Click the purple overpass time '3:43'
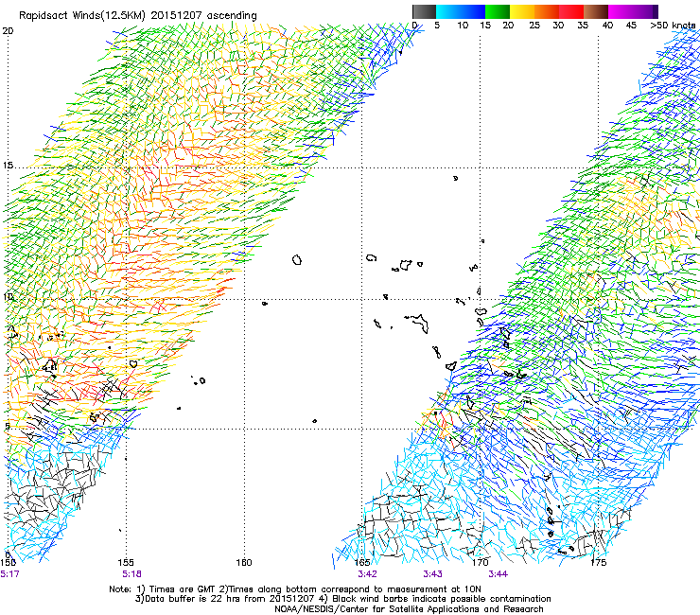The height and width of the screenshot is (615, 700). [x=432, y=574]
